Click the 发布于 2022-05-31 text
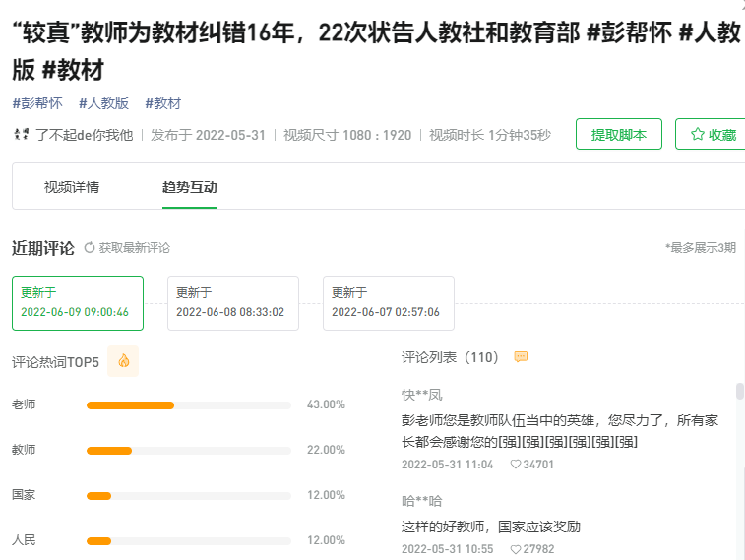 [x=208, y=135]
